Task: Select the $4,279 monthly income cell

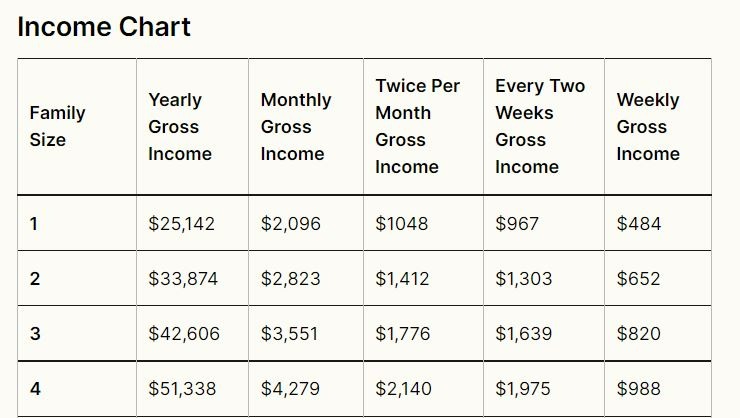Action: click(291, 389)
